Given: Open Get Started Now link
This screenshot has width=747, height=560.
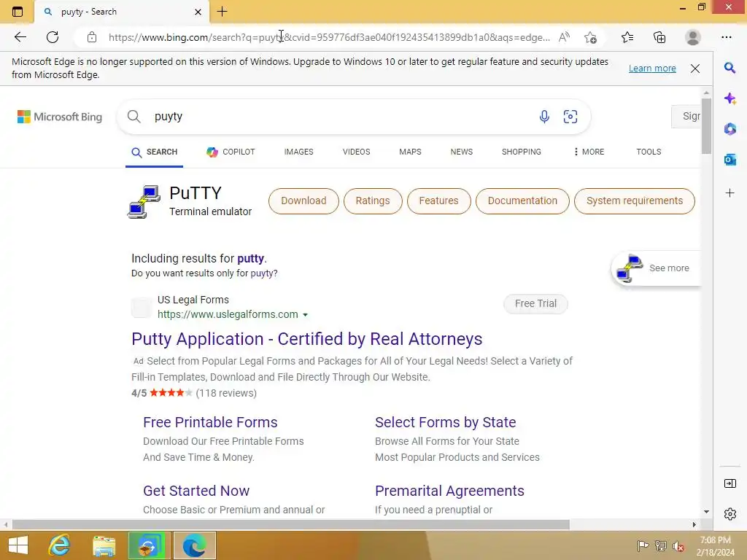Looking at the screenshot, I should (196, 491).
